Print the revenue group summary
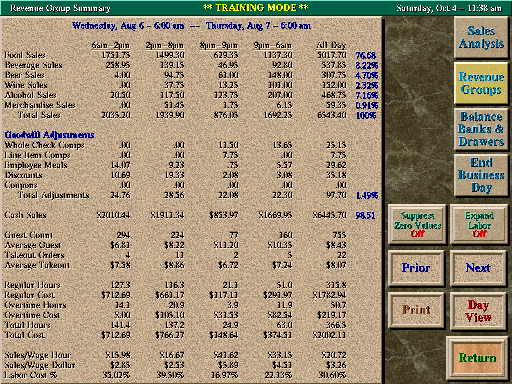The height and width of the screenshot is (384, 512). pyautogui.click(x=416, y=310)
